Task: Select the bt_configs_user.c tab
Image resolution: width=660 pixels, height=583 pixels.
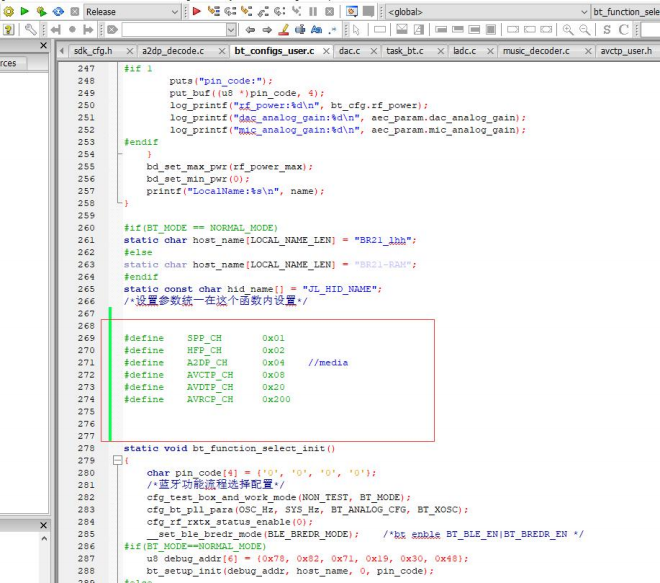Action: (x=274, y=51)
